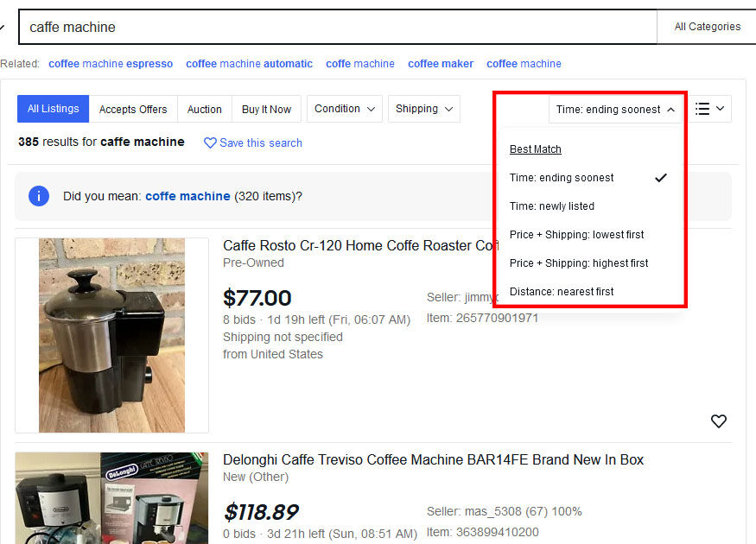Click the blue info icon in suggestion banner

pos(39,196)
